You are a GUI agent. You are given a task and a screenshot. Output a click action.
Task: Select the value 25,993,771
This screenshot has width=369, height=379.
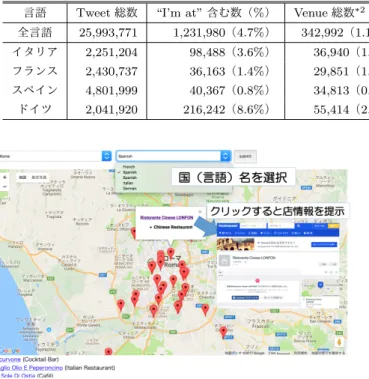tap(108, 33)
